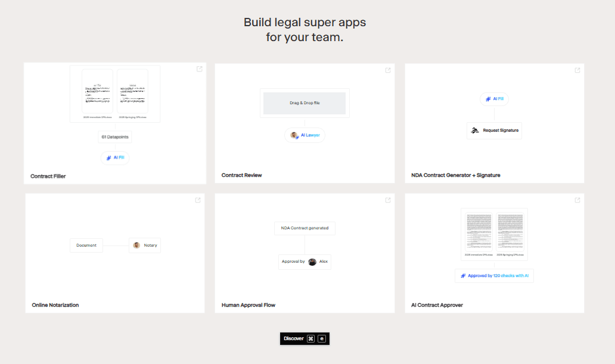This screenshot has width=615, height=364.
Task: Click the Notary node
Action: coord(145,245)
